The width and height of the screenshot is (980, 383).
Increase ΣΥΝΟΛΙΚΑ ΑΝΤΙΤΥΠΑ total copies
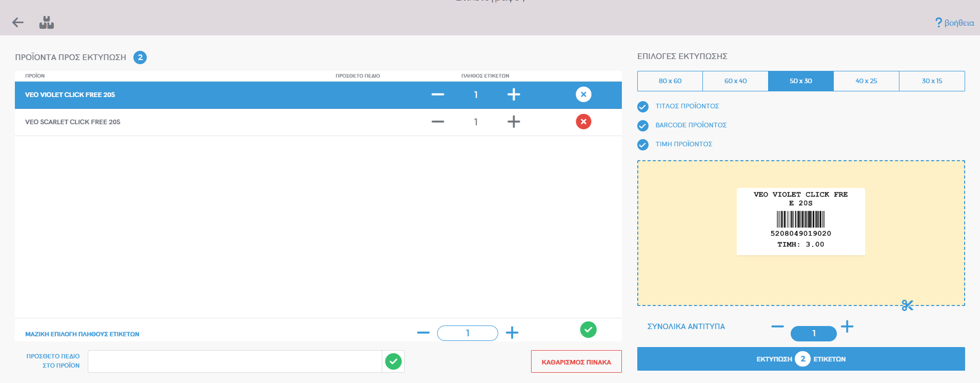[847, 326]
